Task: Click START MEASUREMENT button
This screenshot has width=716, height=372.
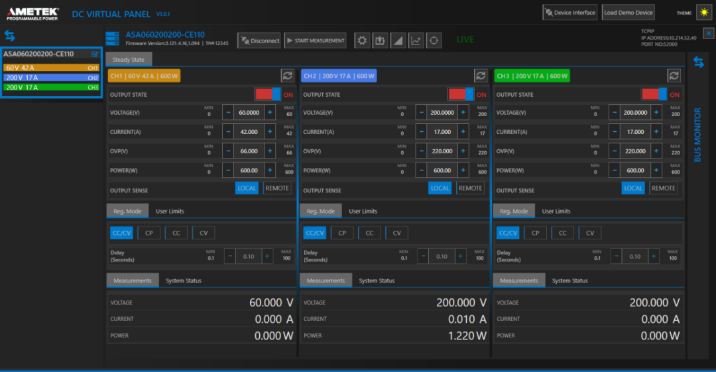Action: (315, 41)
